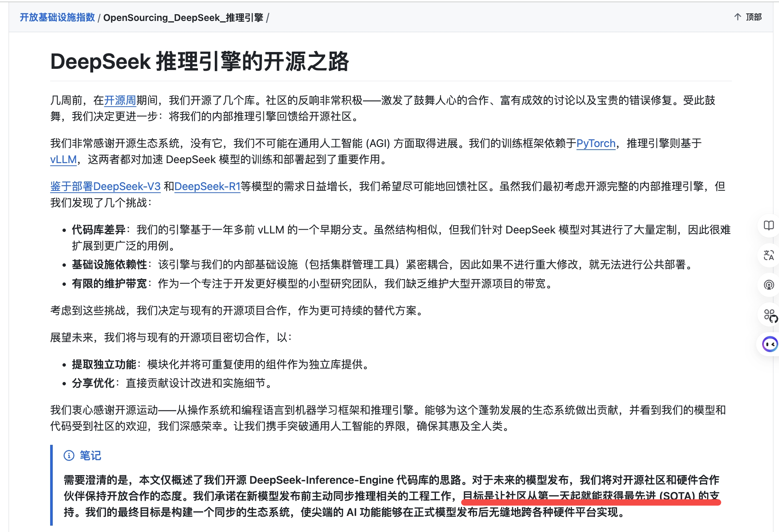This screenshot has width=779, height=532.
Task: Jump to 顶部 of the page
Action: [754, 17]
